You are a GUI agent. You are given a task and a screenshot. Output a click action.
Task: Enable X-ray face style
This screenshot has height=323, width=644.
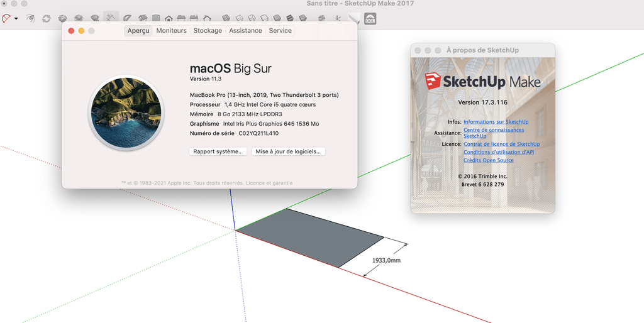click(226, 18)
